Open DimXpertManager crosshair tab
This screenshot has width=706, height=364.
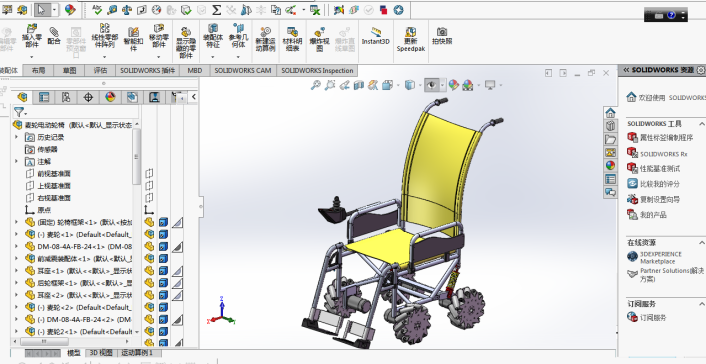(x=88, y=97)
